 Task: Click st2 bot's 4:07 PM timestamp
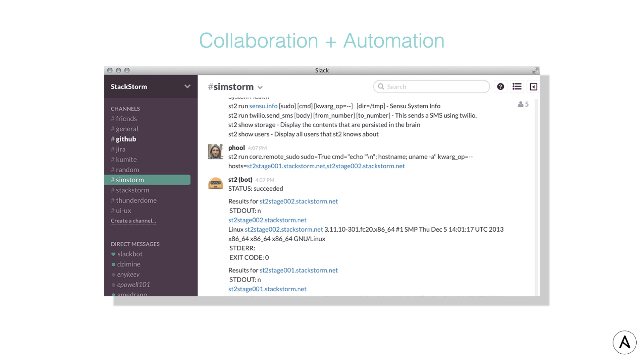point(265,180)
